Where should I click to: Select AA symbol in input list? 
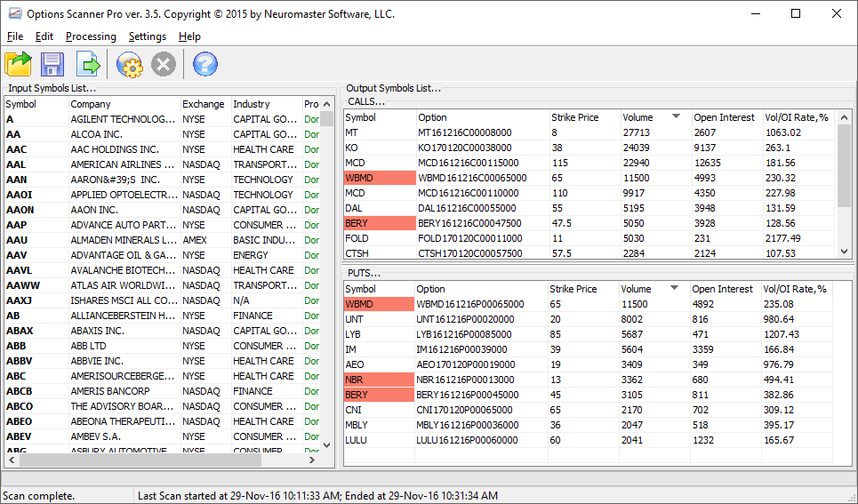coord(13,134)
